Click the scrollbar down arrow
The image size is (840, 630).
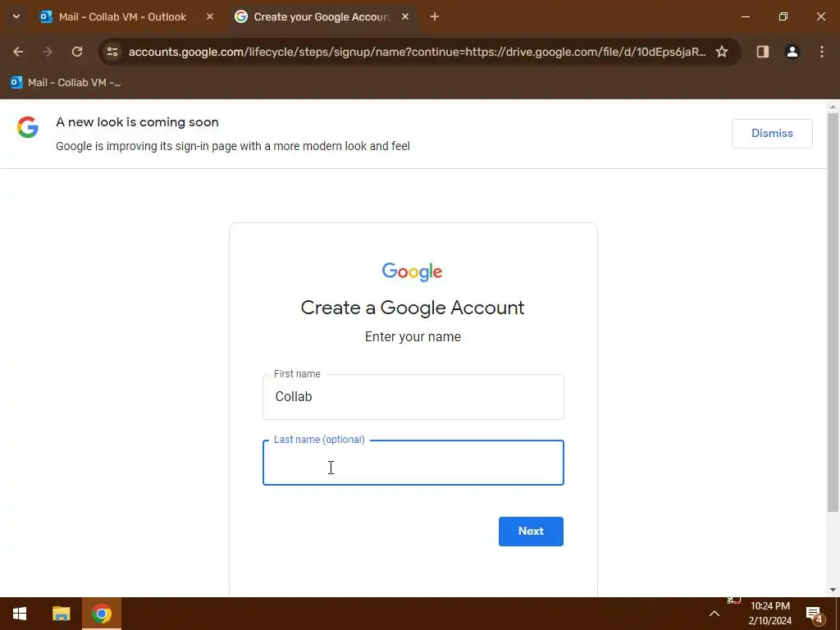[x=833, y=590]
